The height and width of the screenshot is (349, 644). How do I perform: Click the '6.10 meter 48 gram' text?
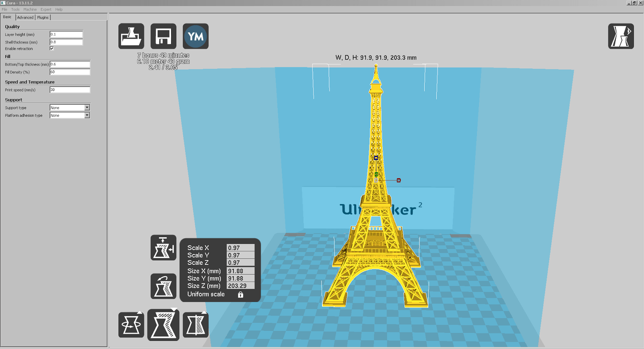tap(163, 61)
